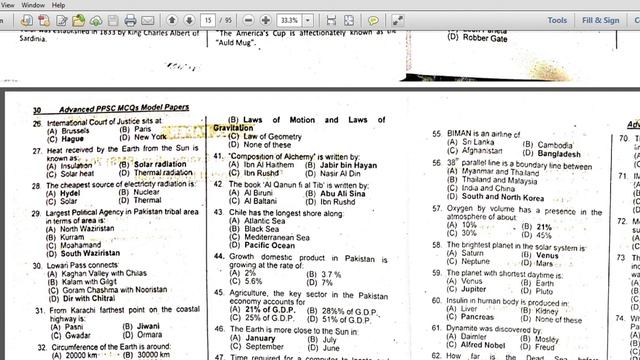
Task: Click answer '(C) Hague' in question 26
Action: pyautogui.click(x=66, y=139)
